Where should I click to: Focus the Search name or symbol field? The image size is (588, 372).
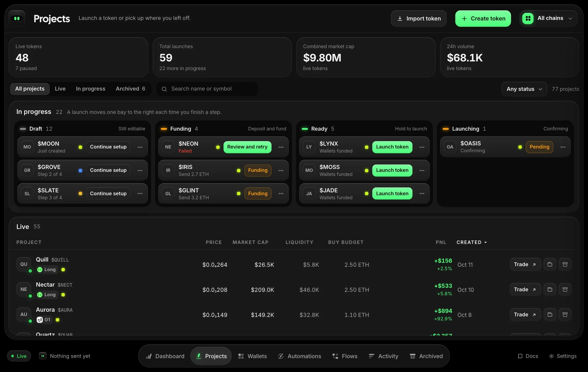coord(207,89)
